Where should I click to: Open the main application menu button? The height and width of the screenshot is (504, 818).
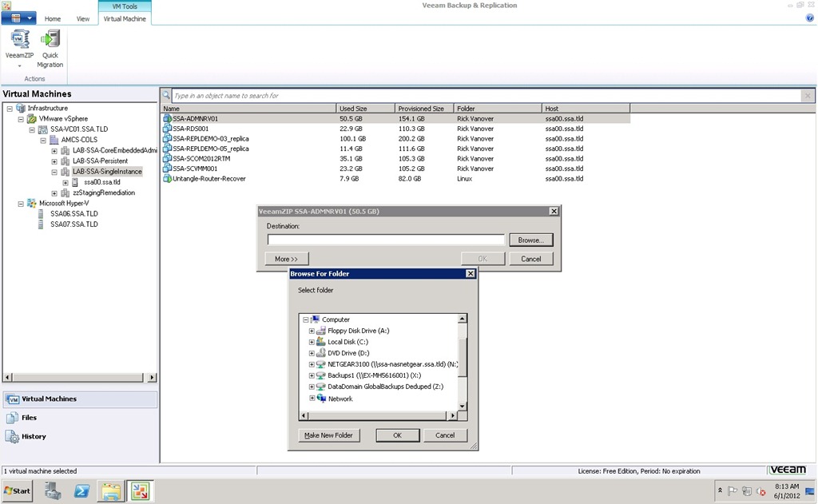tap(19, 18)
